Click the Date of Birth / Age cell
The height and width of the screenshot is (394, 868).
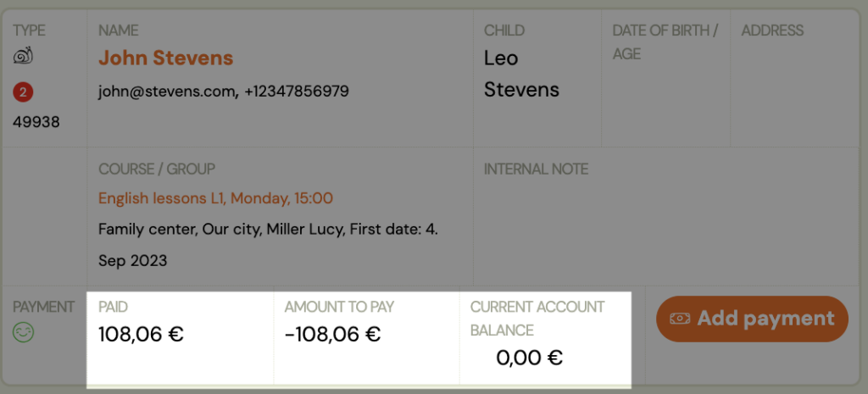point(666,79)
